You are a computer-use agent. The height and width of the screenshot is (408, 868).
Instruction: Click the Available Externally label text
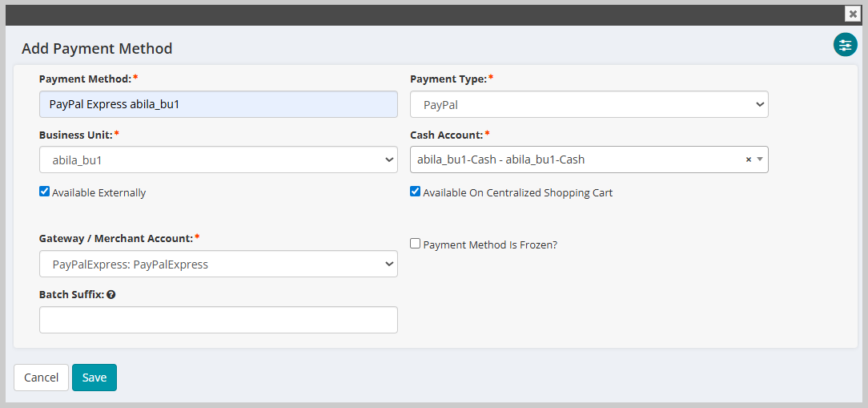tap(98, 193)
